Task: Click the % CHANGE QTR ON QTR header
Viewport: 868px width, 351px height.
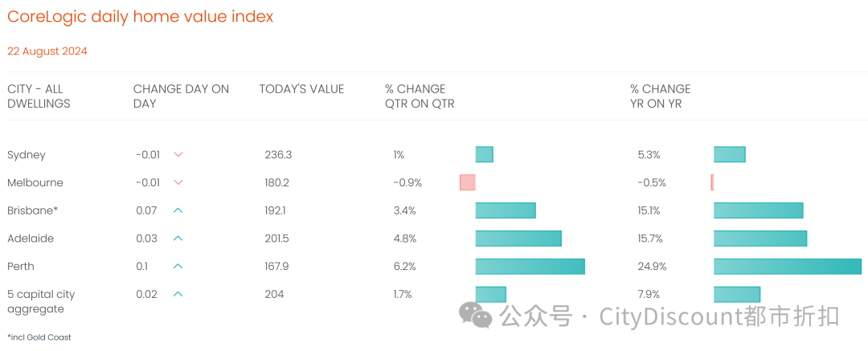Action: pyautogui.click(x=420, y=96)
